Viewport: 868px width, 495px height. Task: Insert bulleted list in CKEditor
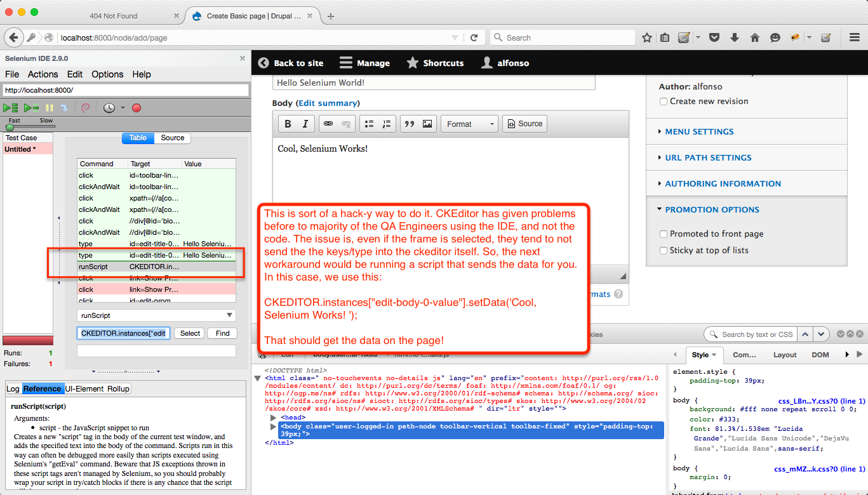[x=369, y=124]
